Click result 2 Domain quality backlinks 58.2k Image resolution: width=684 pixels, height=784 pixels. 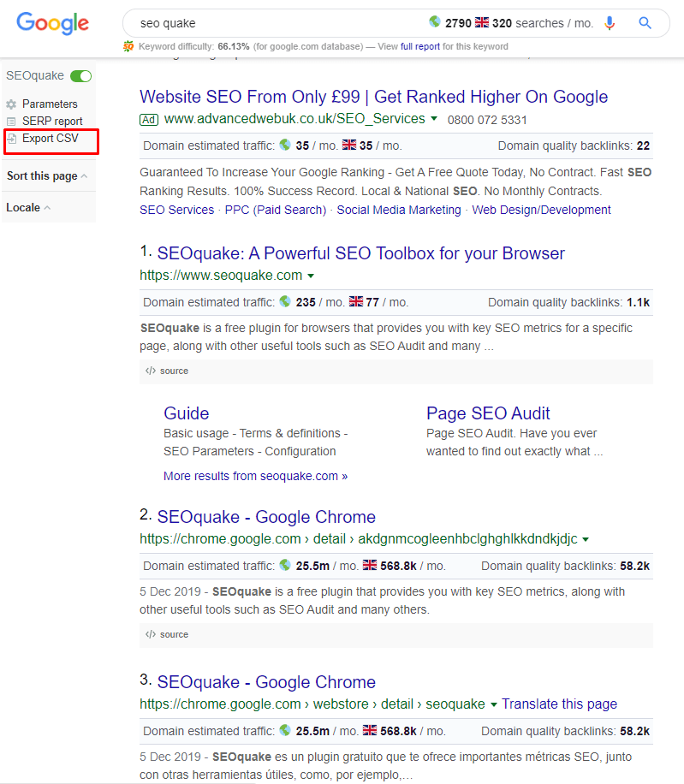(x=634, y=566)
